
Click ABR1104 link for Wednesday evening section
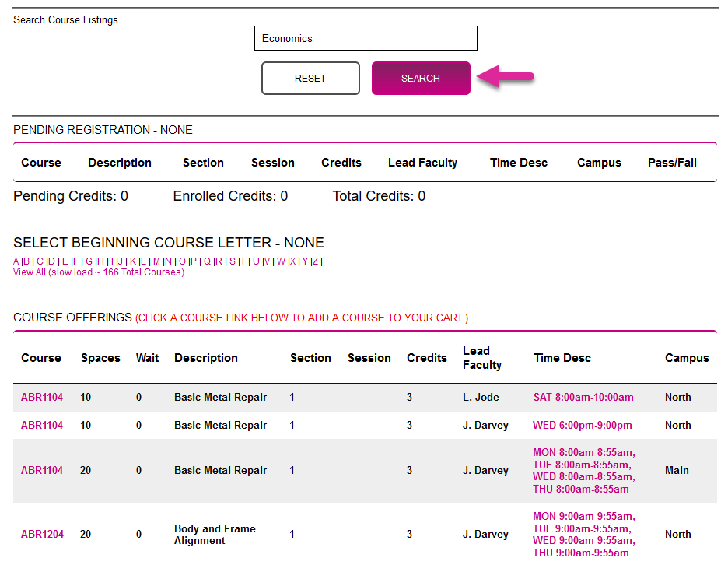pos(42,426)
